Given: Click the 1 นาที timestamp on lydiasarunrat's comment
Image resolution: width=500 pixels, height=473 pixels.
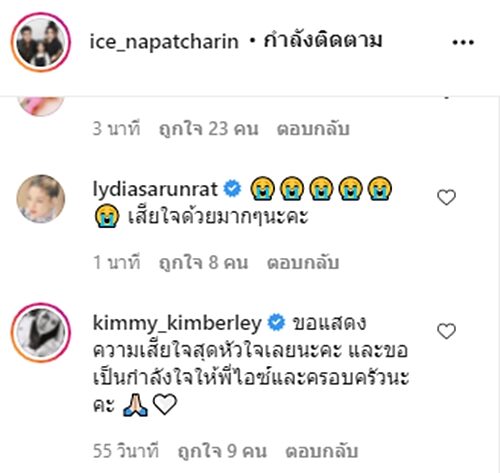Looking at the screenshot, I should pyautogui.click(x=117, y=263).
